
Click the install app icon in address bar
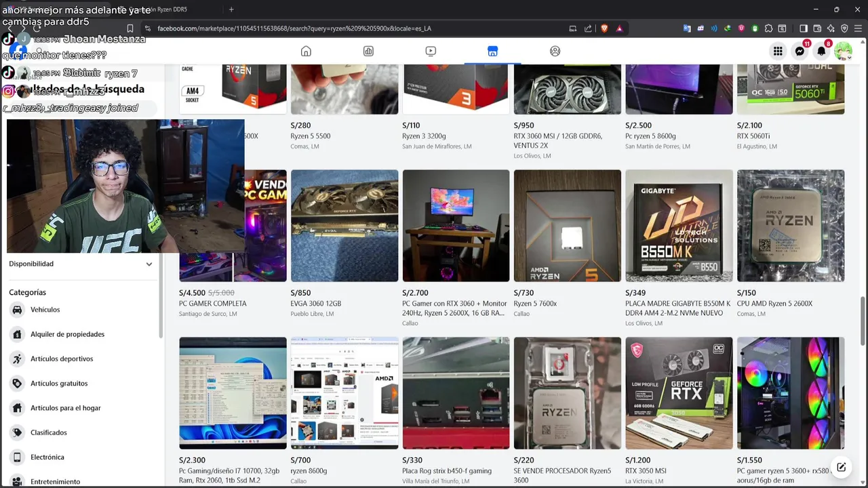pyautogui.click(x=573, y=28)
